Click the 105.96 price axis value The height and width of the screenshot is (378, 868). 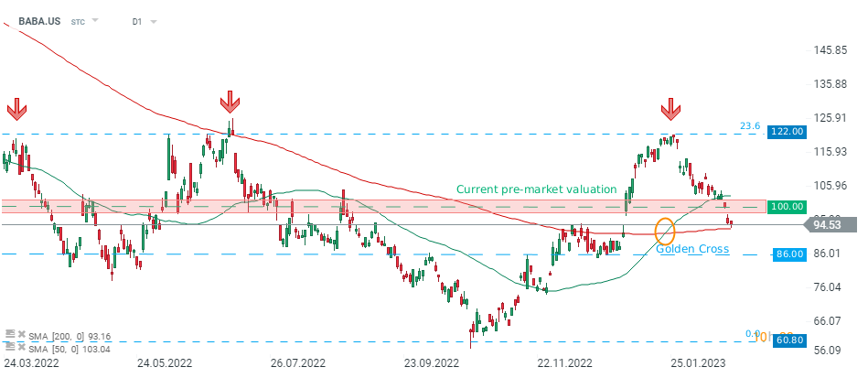[830, 186]
